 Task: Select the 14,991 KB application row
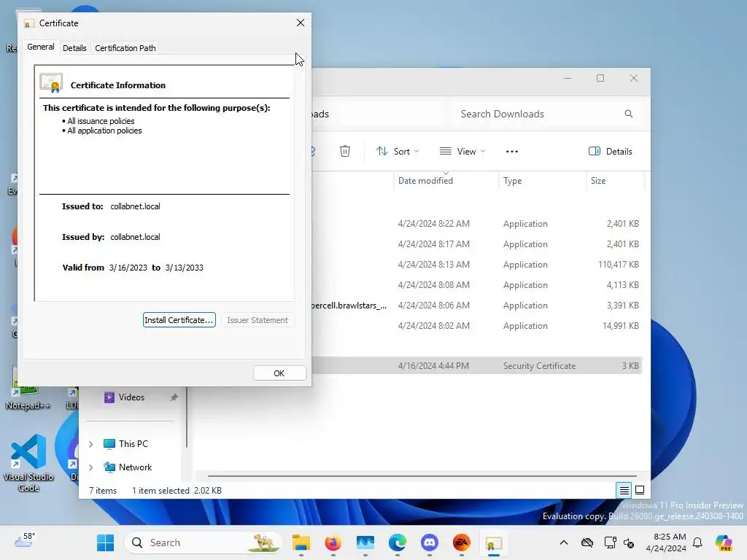pos(476,326)
